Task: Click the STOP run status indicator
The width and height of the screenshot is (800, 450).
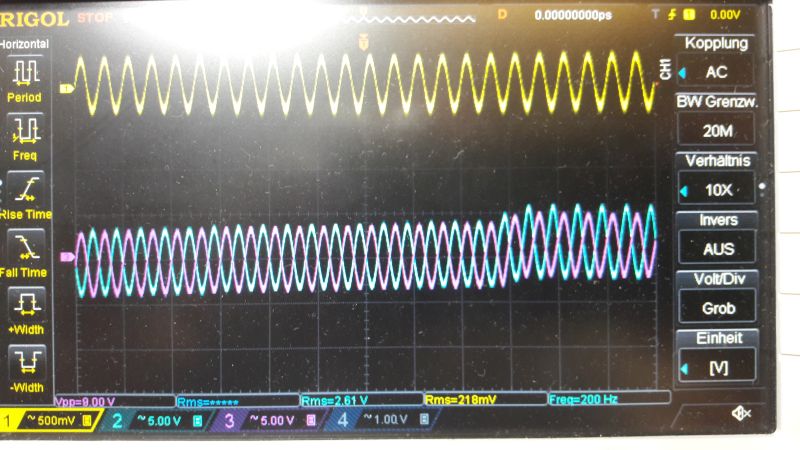Action: 95,17
